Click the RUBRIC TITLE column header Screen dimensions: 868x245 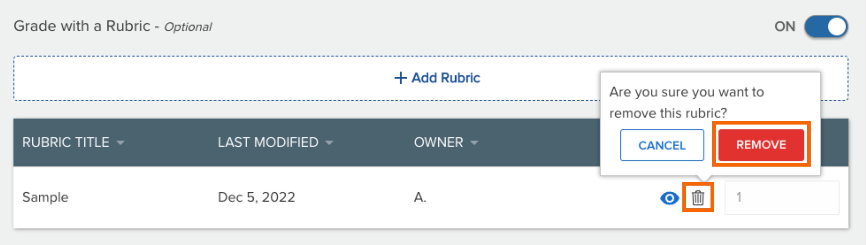66,143
